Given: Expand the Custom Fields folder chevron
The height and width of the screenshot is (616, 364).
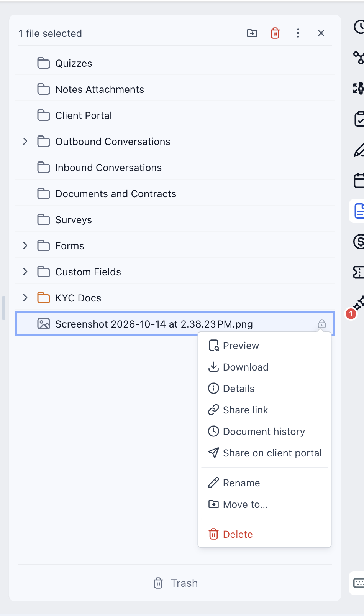Looking at the screenshot, I should (25, 272).
